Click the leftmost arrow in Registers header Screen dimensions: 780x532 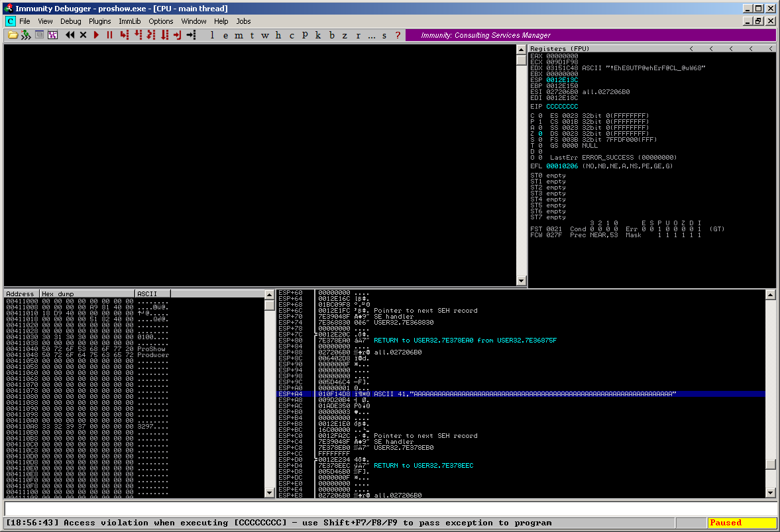(691, 49)
